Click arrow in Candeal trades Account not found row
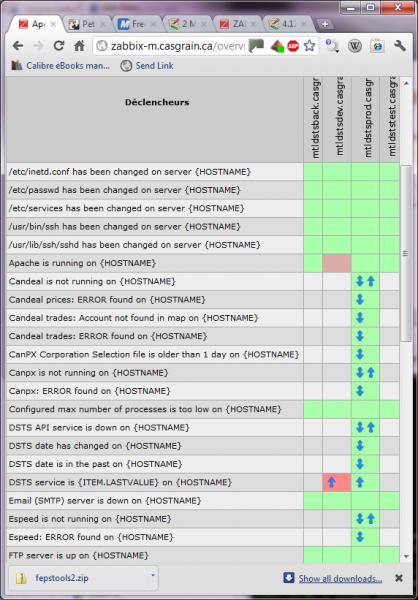This screenshot has height=600, width=418. (x=359, y=318)
